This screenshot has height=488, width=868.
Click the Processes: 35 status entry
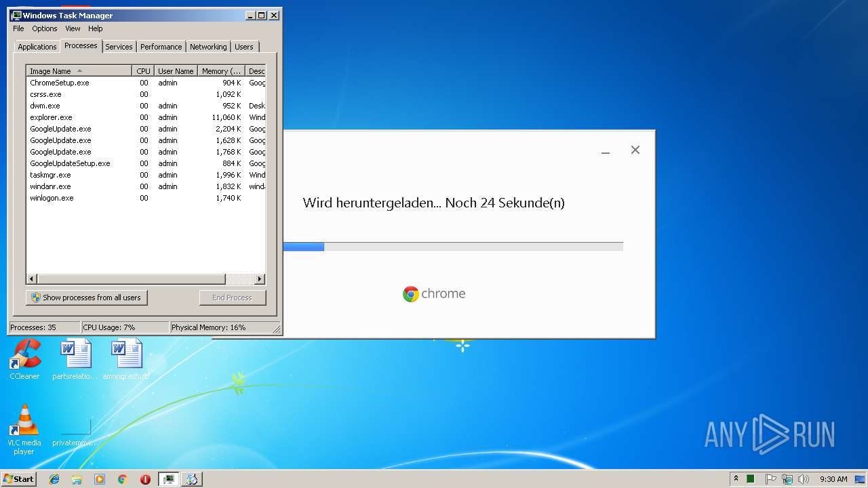tap(44, 327)
